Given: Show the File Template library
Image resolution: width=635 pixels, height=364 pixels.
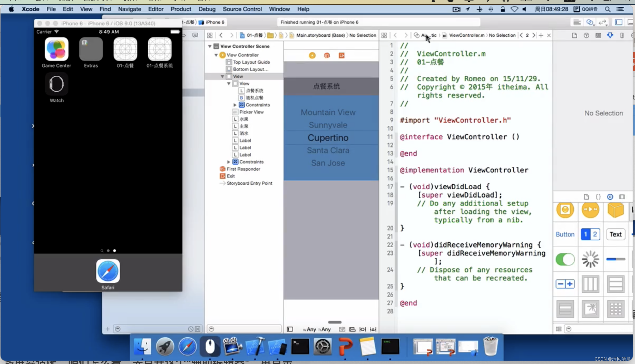Looking at the screenshot, I should point(586,197).
